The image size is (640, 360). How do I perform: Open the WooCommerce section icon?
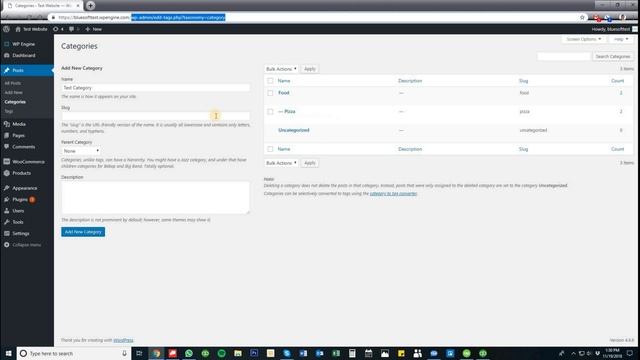(7, 162)
